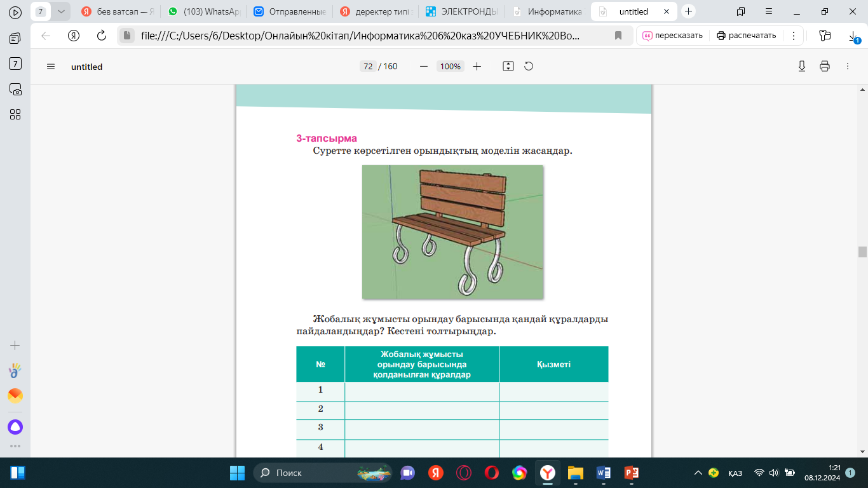
Task: Click the bench model image
Action: 452,232
